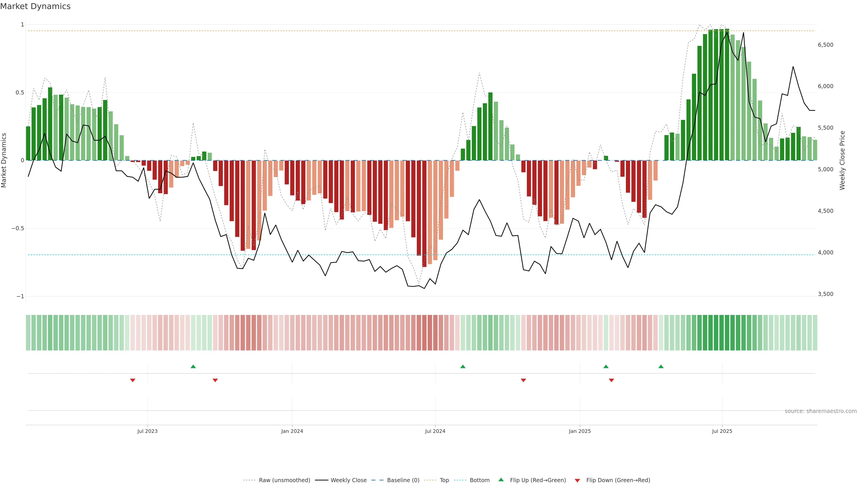This screenshot has height=488, width=868.
Task: Toggle the Weekly Close legend entry
Action: tap(348, 480)
